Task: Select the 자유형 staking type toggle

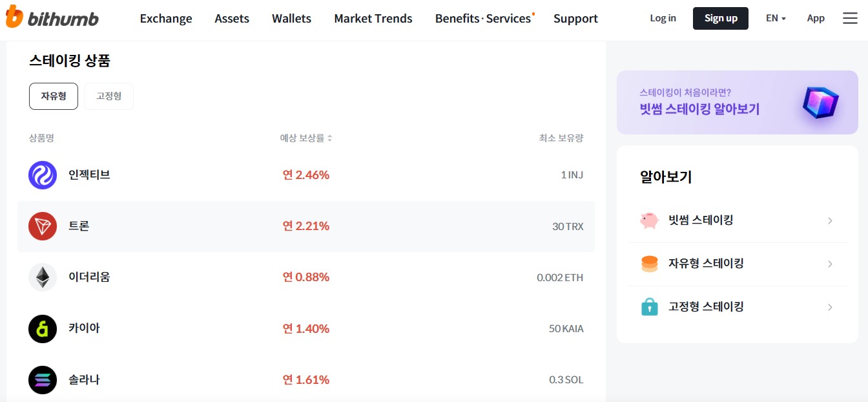Action: pyautogui.click(x=54, y=96)
